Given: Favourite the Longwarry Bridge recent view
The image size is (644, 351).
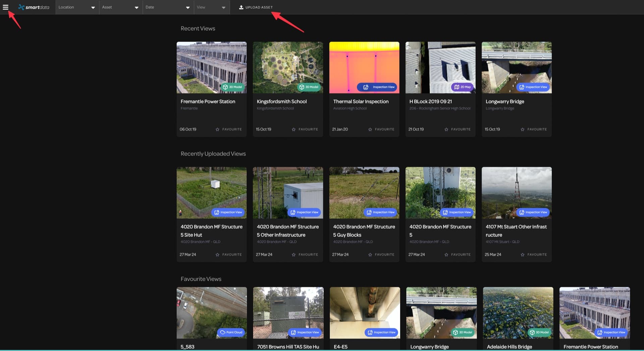Looking at the screenshot, I should (534, 129).
